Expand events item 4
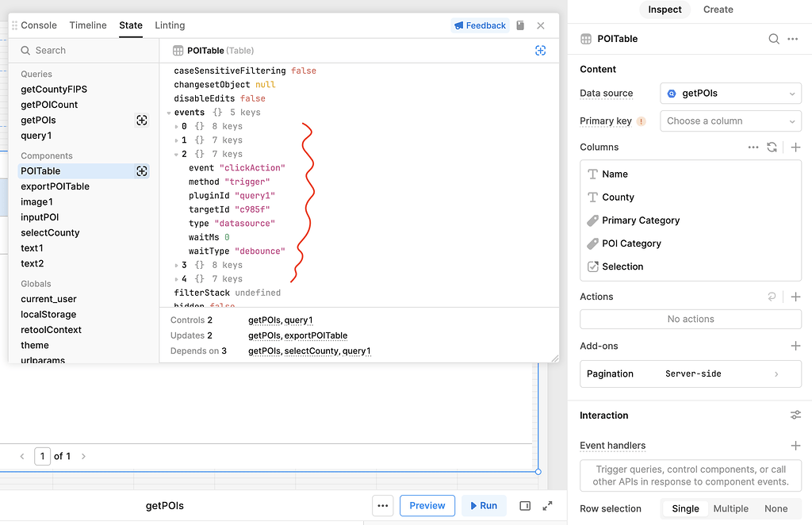The width and height of the screenshot is (812, 525). coord(177,279)
